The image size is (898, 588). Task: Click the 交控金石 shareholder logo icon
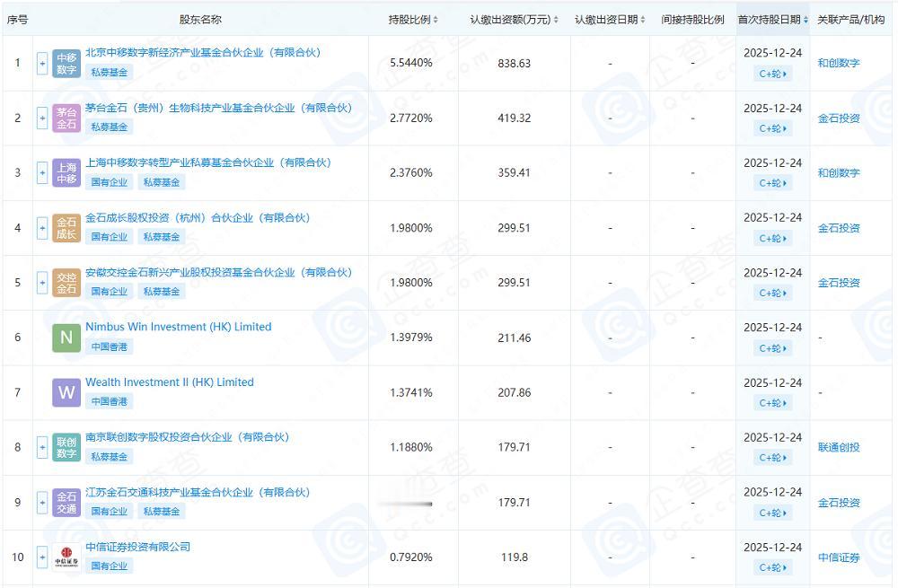point(66,283)
